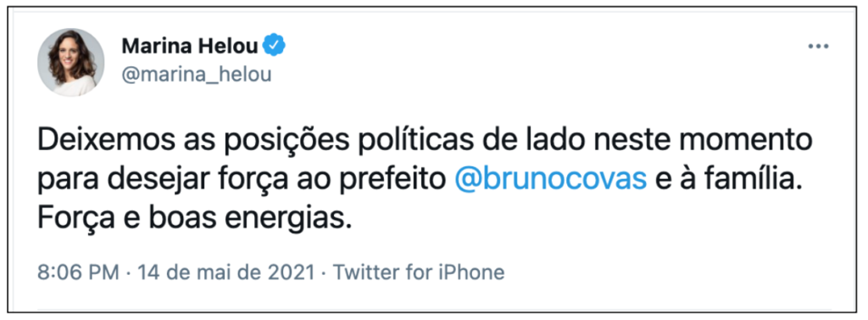Image resolution: width=868 pixels, height=320 pixels.
Task: Open the Twitter for iPhone source link
Action: point(419,272)
